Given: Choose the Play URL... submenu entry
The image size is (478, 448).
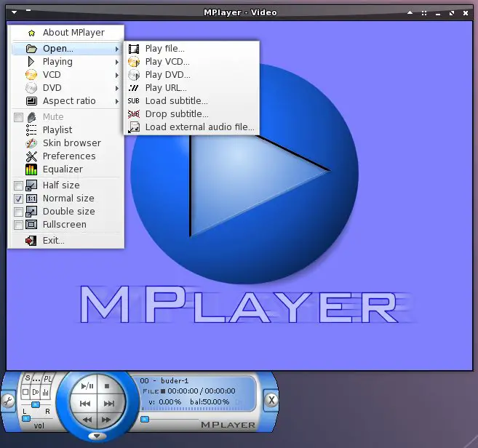Looking at the screenshot, I should pos(192,88).
